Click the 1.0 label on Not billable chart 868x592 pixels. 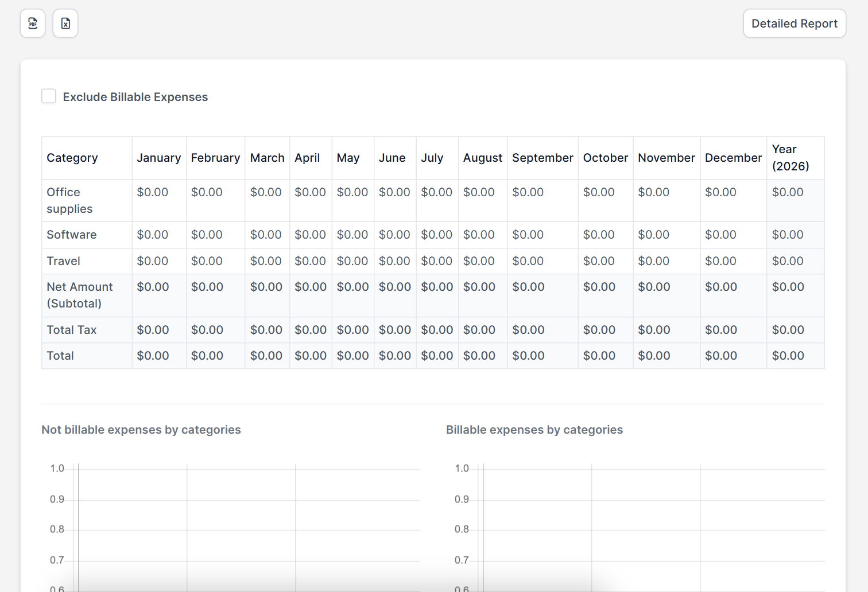pos(57,469)
